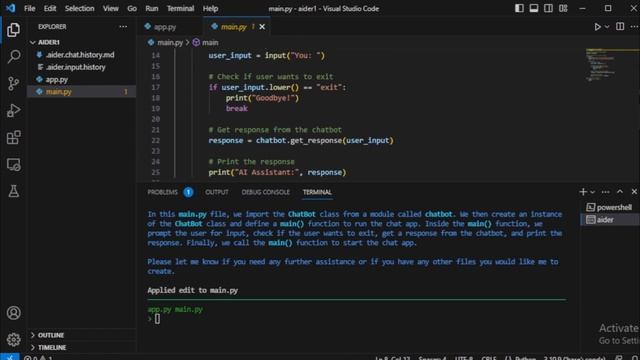Image resolution: width=640 pixels, height=360 pixels.
Task: Click line number 22 in the gutter
Action: pos(156,140)
